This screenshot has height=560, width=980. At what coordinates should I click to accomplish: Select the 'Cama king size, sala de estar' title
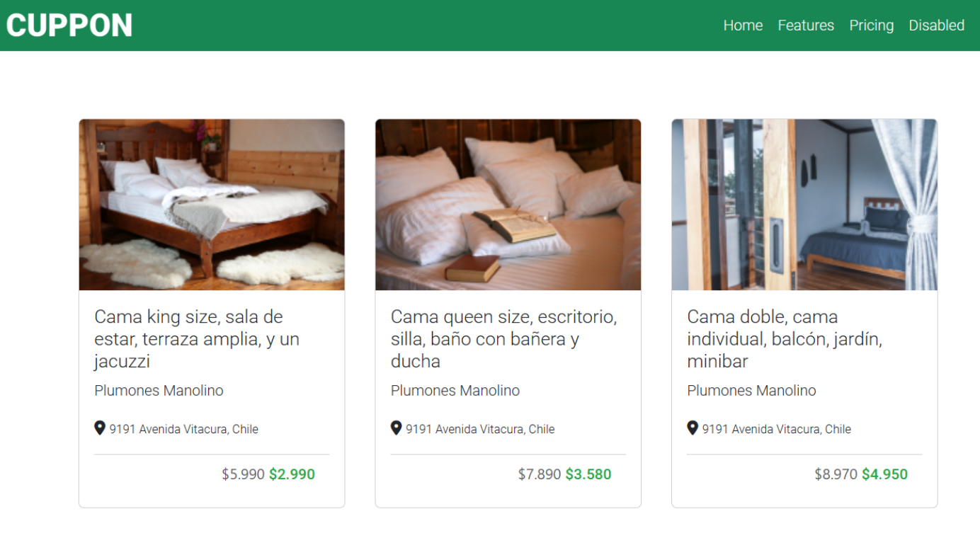point(197,339)
